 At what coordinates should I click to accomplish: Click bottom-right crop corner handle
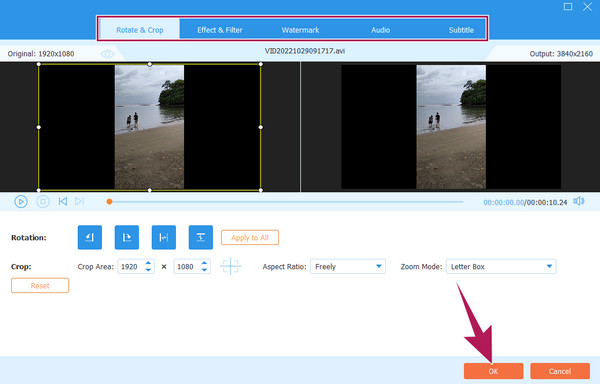(261, 190)
